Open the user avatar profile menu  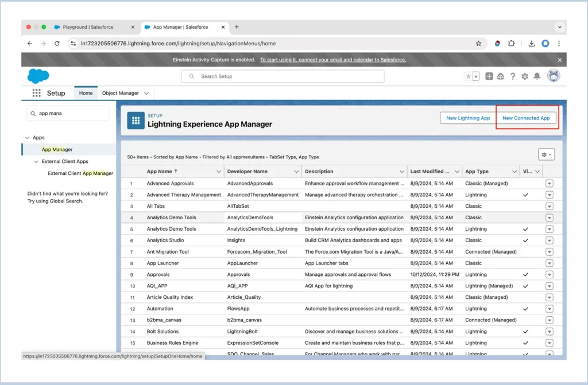click(x=554, y=76)
